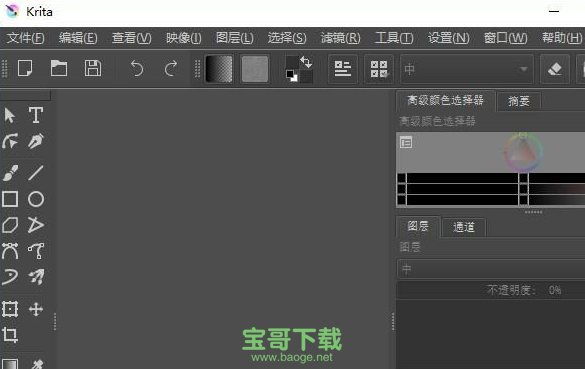Select the Freehand Brush tool
Image resolution: width=585 pixels, height=369 pixels.
point(10,173)
